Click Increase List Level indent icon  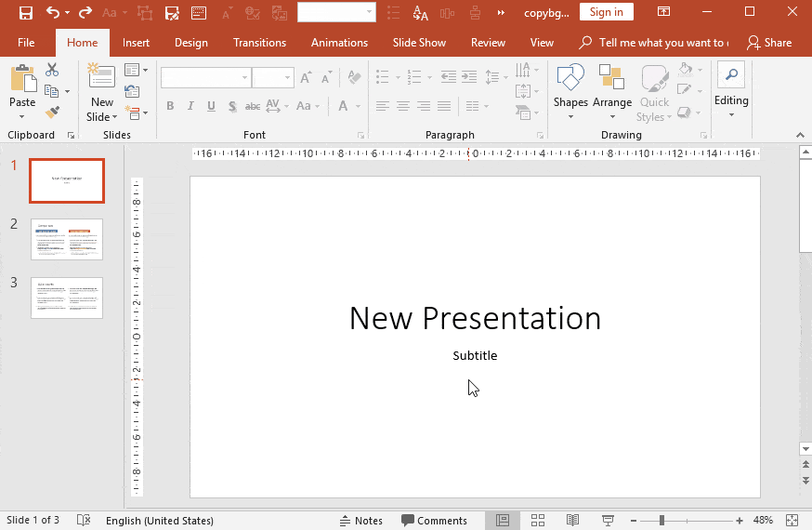click(x=469, y=77)
